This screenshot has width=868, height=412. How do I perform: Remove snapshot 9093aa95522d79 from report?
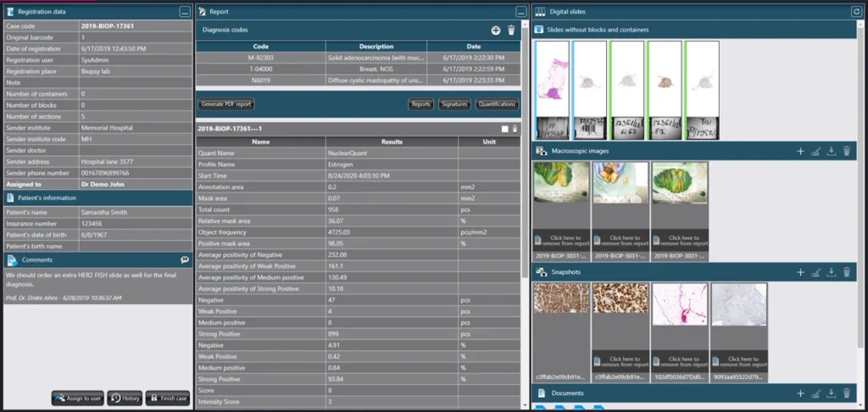pyautogui.click(x=739, y=362)
